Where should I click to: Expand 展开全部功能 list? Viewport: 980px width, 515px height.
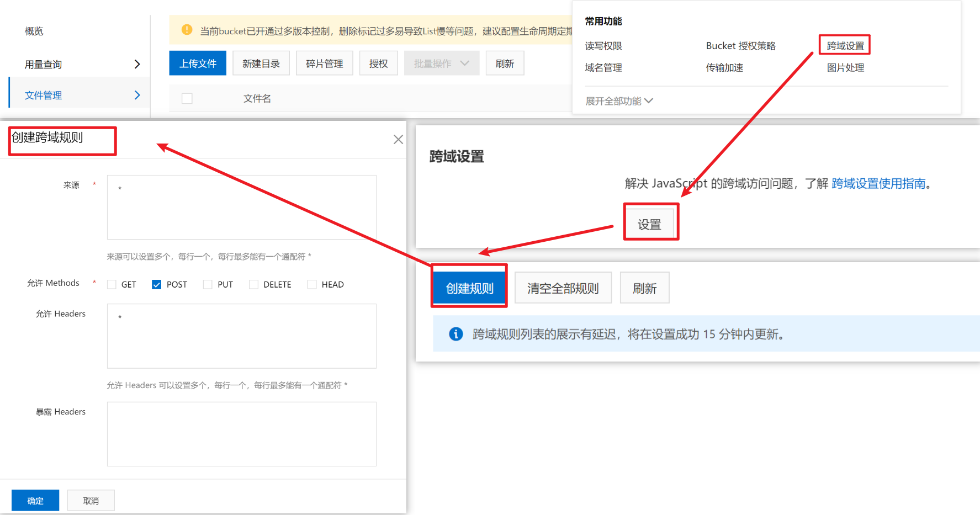619,101
